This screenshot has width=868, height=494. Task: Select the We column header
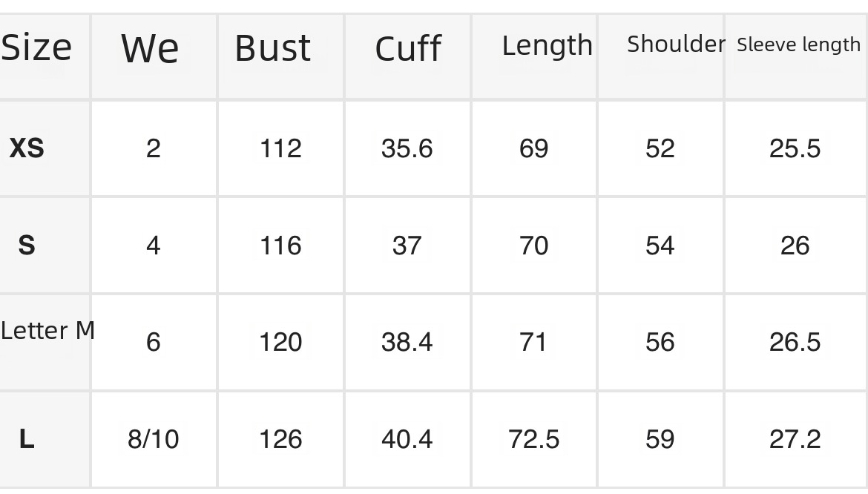[150, 49]
